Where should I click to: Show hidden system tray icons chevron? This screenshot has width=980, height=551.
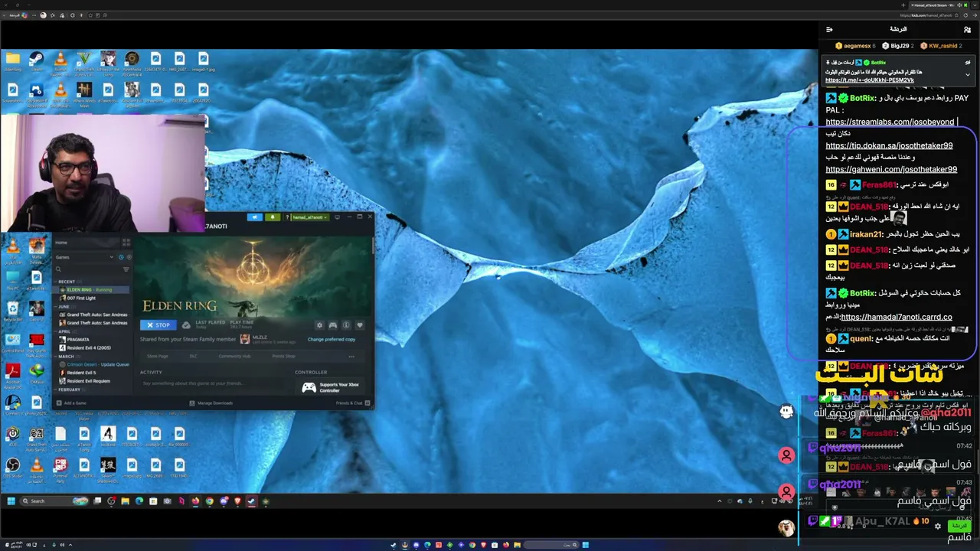pyautogui.click(x=719, y=501)
